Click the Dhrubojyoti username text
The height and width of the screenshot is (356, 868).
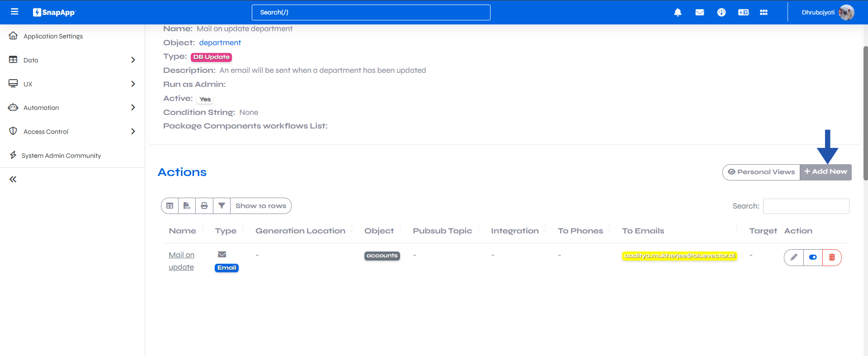pos(818,12)
